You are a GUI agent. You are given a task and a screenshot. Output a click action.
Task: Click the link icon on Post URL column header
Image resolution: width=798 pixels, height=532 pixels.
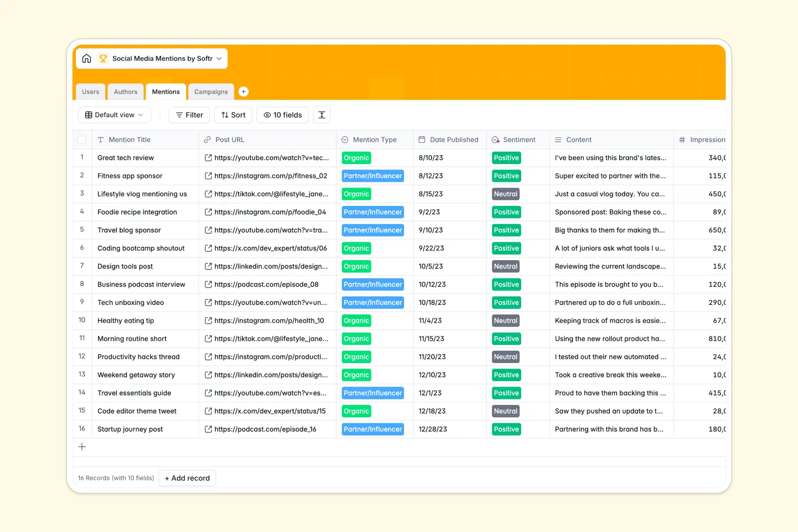pyautogui.click(x=207, y=139)
